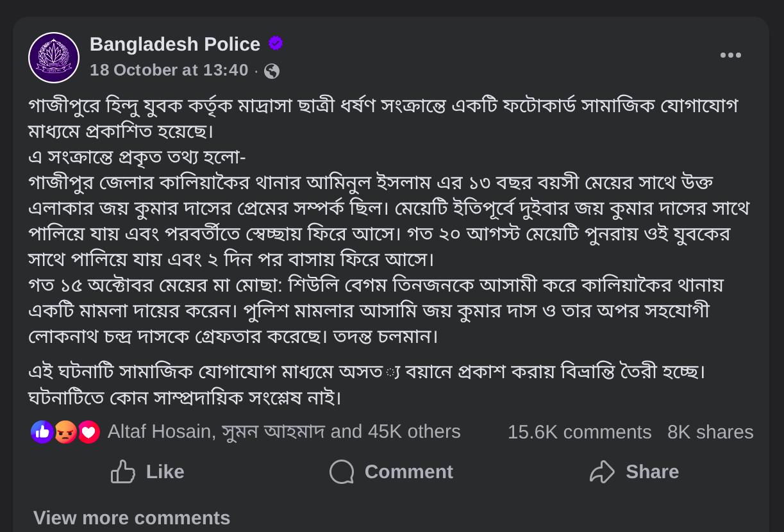The height and width of the screenshot is (532, 784).
Task: Click the blue thumbs-up reaction icon
Action: (42, 432)
